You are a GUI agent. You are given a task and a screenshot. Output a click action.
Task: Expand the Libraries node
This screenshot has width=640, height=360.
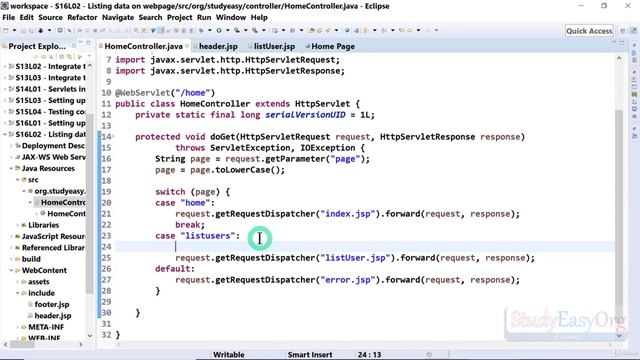pos(18,225)
